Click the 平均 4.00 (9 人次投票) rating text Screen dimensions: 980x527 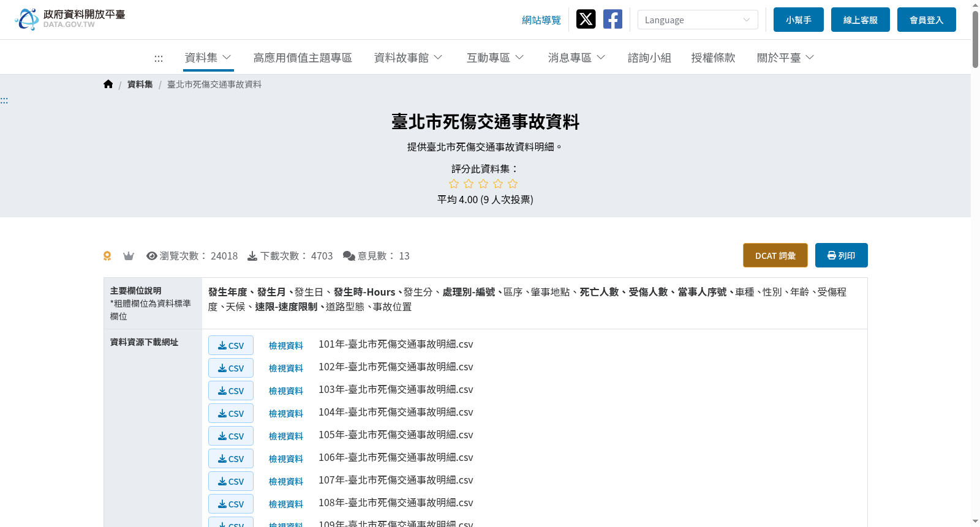[x=485, y=200]
